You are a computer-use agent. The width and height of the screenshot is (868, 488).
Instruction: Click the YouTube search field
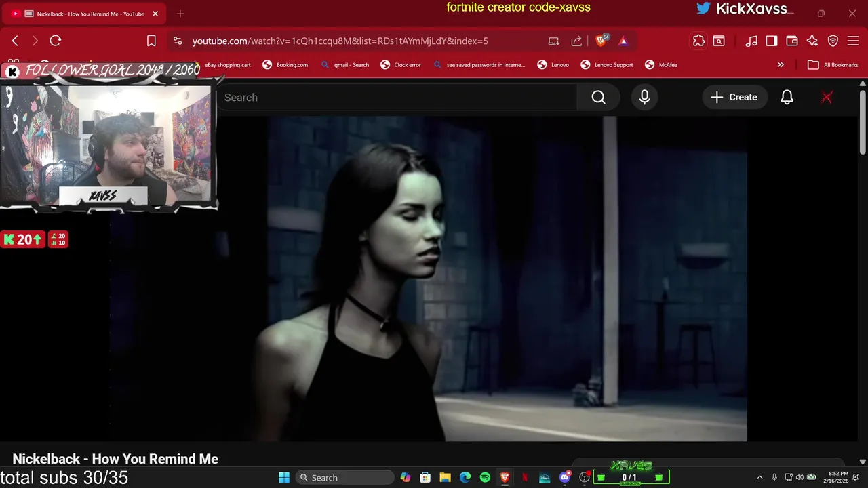point(397,98)
